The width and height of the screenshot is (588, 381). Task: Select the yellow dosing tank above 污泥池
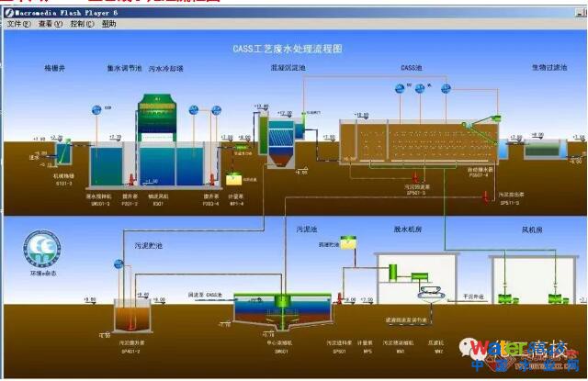pyautogui.click(x=348, y=242)
